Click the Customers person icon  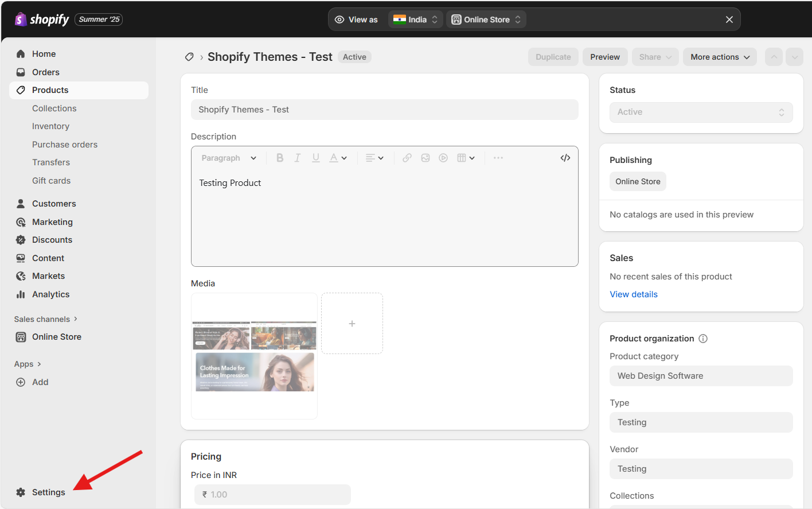coord(21,204)
